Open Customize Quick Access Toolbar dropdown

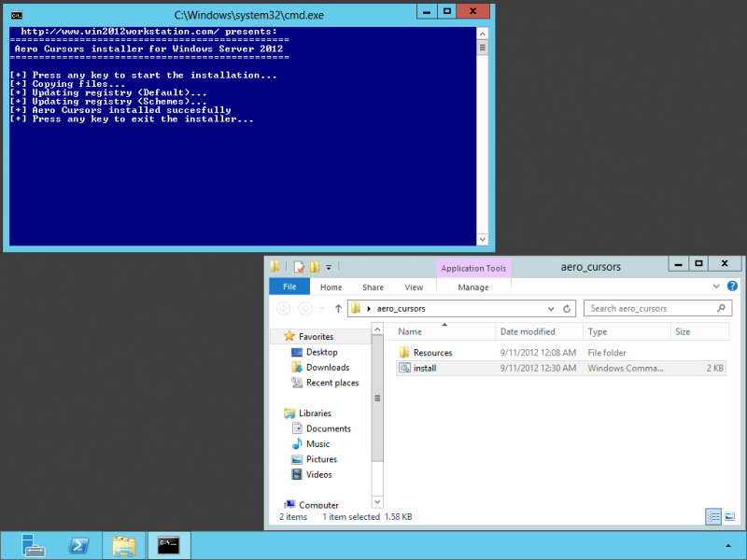pyautogui.click(x=329, y=268)
